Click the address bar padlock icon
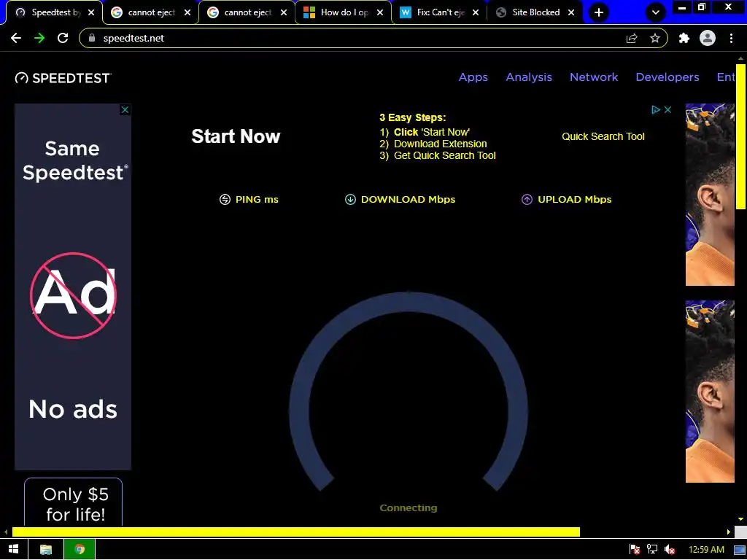 [93, 38]
